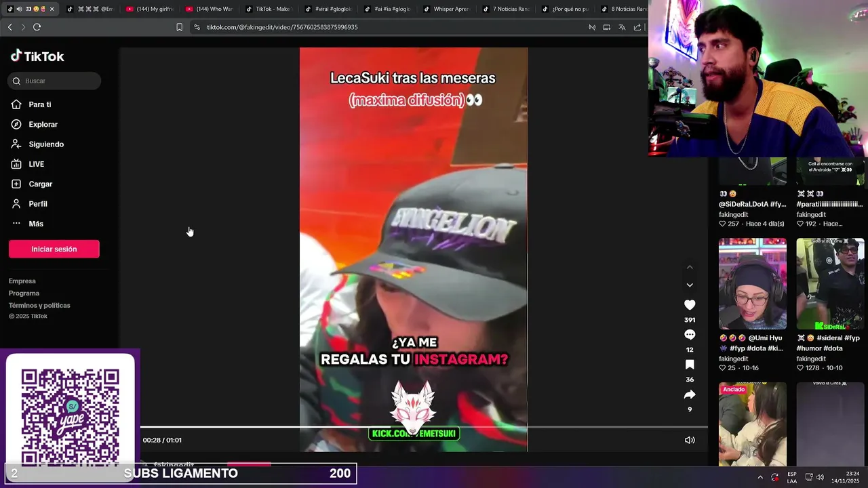868x488 pixels.
Task: Open the Anclado pinned video thumbnail
Action: [753, 424]
